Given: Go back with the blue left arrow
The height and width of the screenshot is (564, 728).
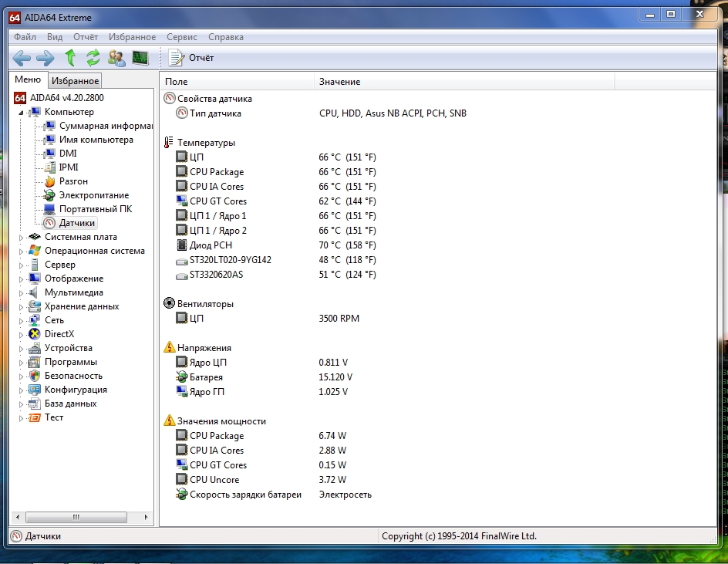Looking at the screenshot, I should 22,58.
